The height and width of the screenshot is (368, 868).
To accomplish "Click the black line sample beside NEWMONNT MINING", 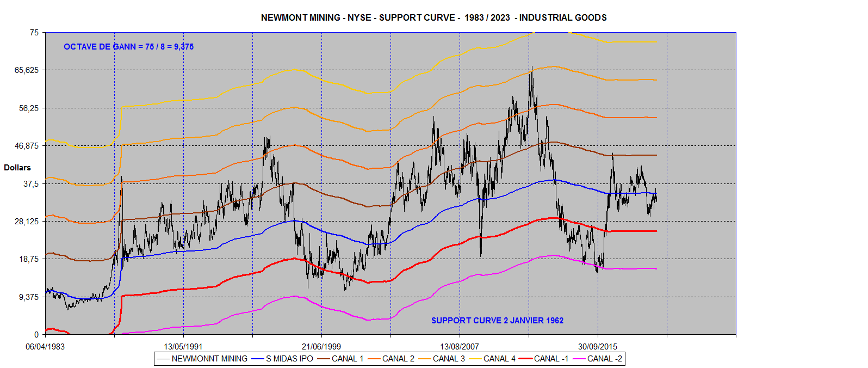I will point(163,359).
